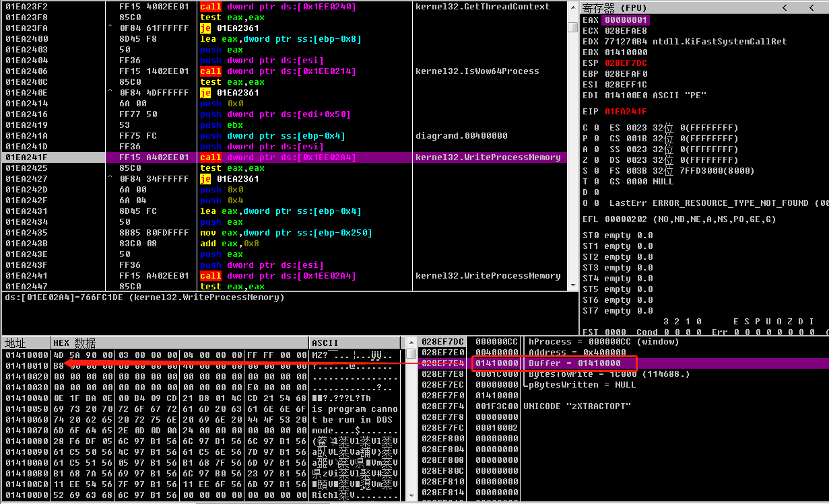Click jump caret marker at address 01EA2427

coord(110,179)
